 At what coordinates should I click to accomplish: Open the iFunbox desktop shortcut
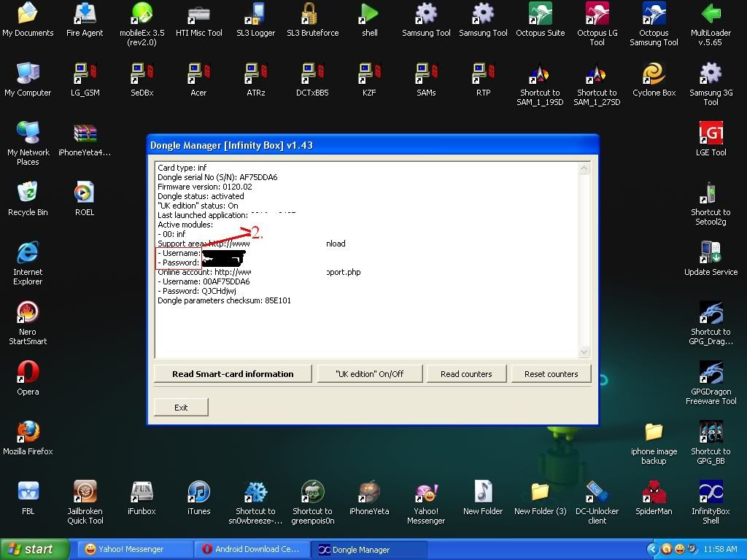click(x=142, y=498)
